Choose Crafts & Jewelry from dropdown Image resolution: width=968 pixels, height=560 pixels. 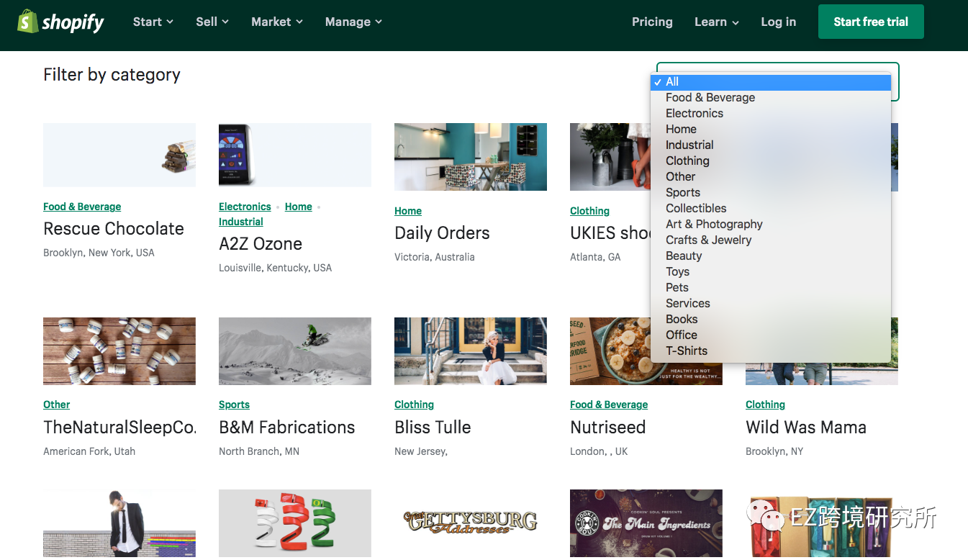[x=771, y=240]
